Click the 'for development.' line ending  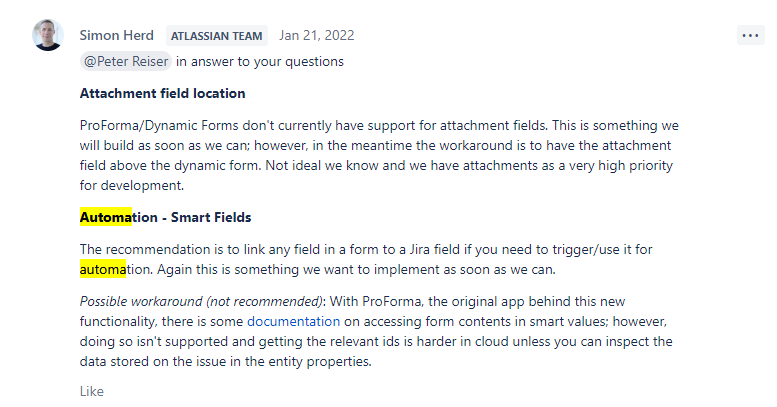coord(132,185)
